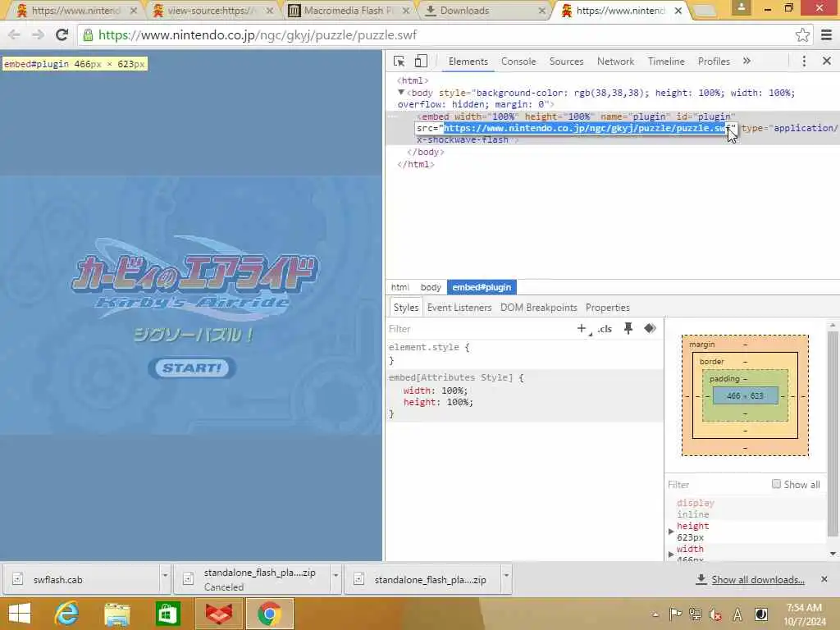Image resolution: width=840 pixels, height=630 pixels.
Task: Open the Windows Start button
Action: (x=20, y=614)
